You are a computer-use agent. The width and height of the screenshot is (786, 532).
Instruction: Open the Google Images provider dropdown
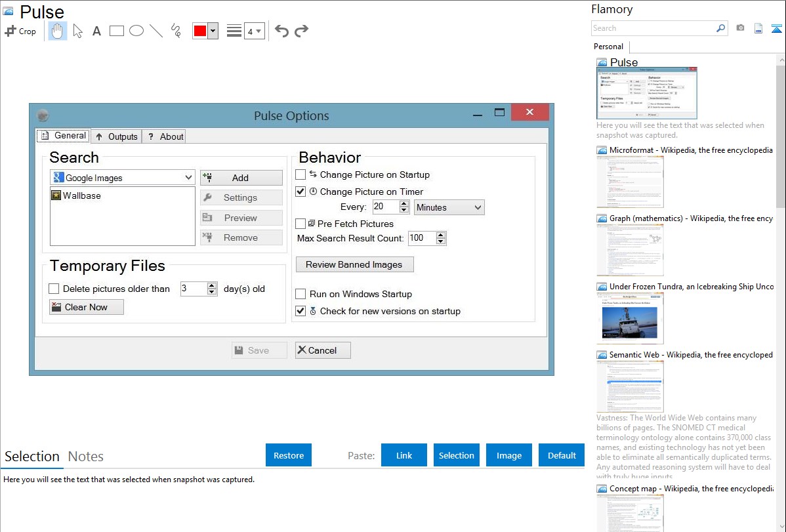pos(188,178)
